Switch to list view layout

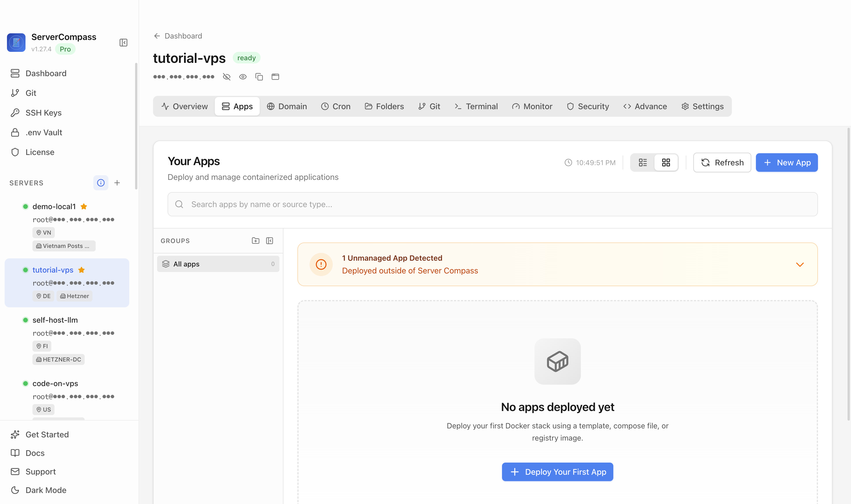643,163
